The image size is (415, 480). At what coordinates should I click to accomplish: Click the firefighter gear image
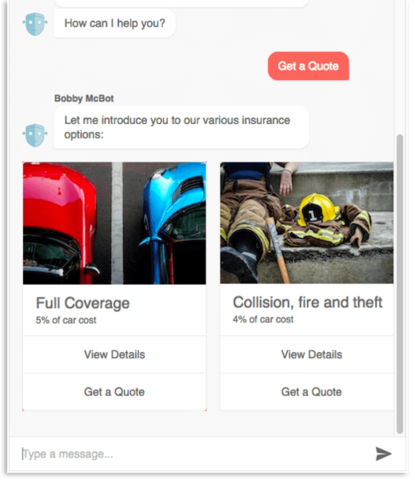[x=307, y=223]
